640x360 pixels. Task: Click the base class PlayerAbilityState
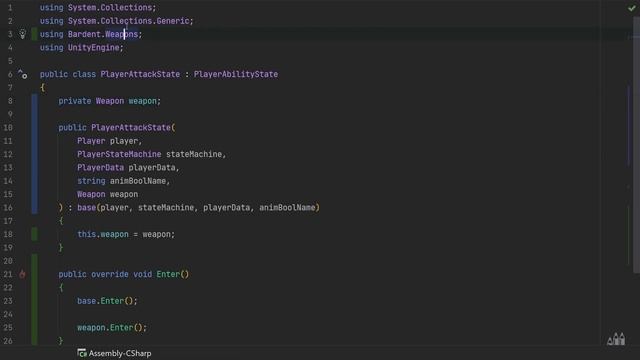(x=236, y=74)
